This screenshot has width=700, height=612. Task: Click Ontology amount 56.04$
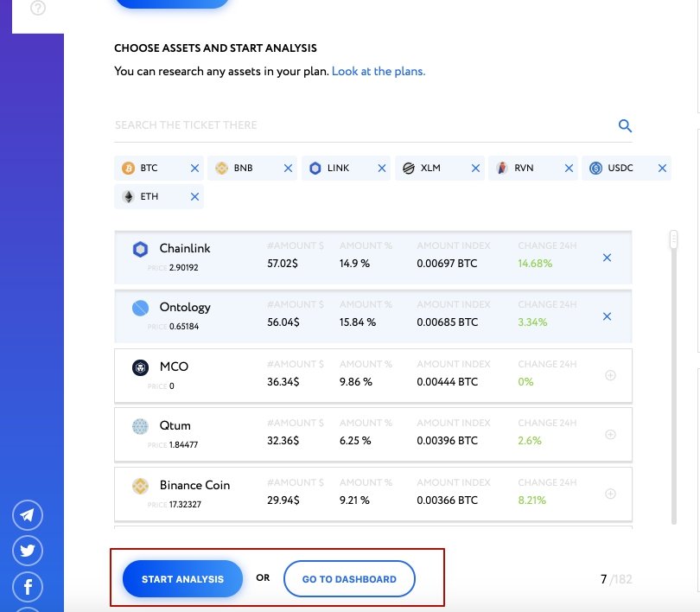[x=283, y=322]
